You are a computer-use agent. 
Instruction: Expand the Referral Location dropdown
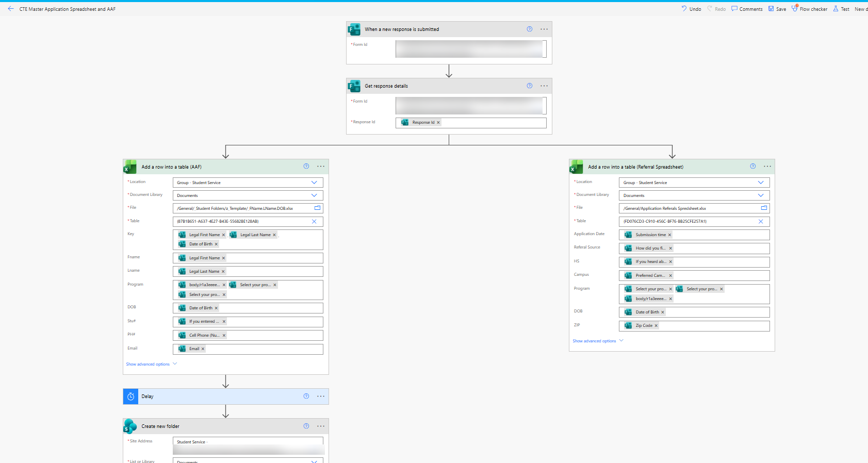pyautogui.click(x=760, y=182)
